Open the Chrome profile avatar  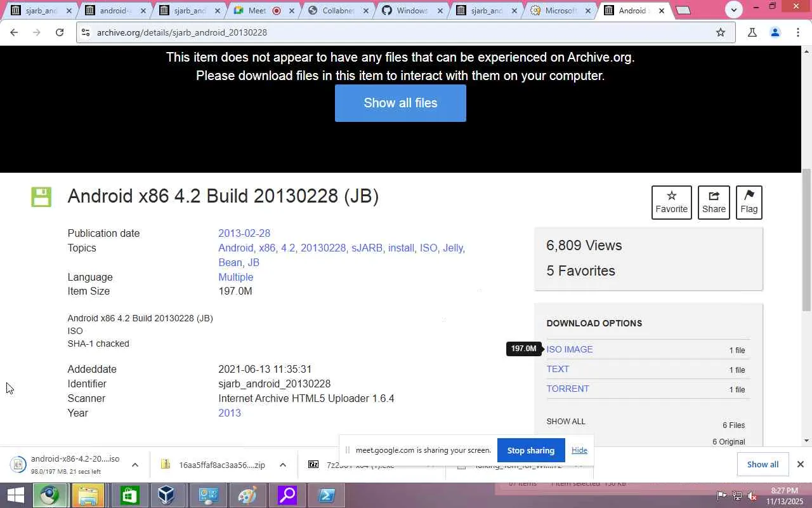pyautogui.click(x=775, y=32)
